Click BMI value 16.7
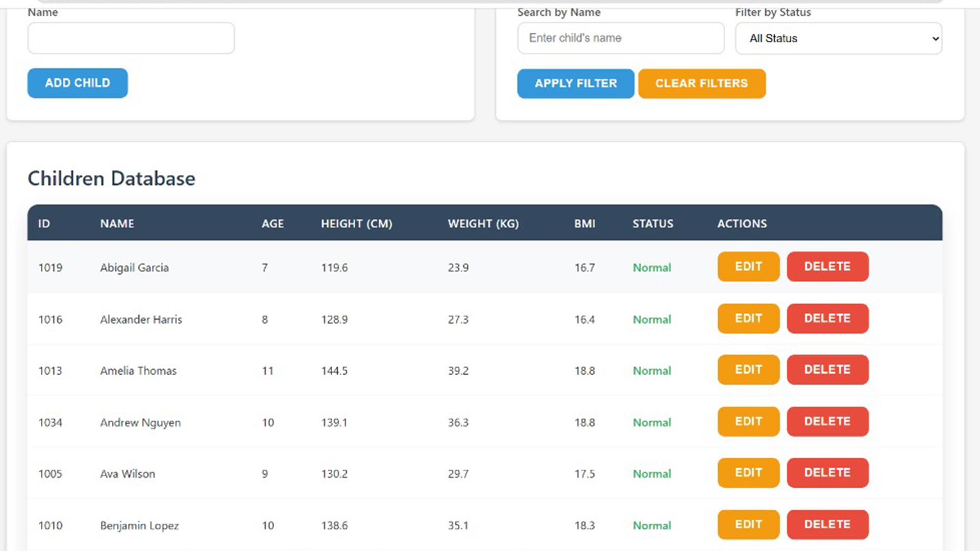980x551 pixels. pyautogui.click(x=585, y=268)
